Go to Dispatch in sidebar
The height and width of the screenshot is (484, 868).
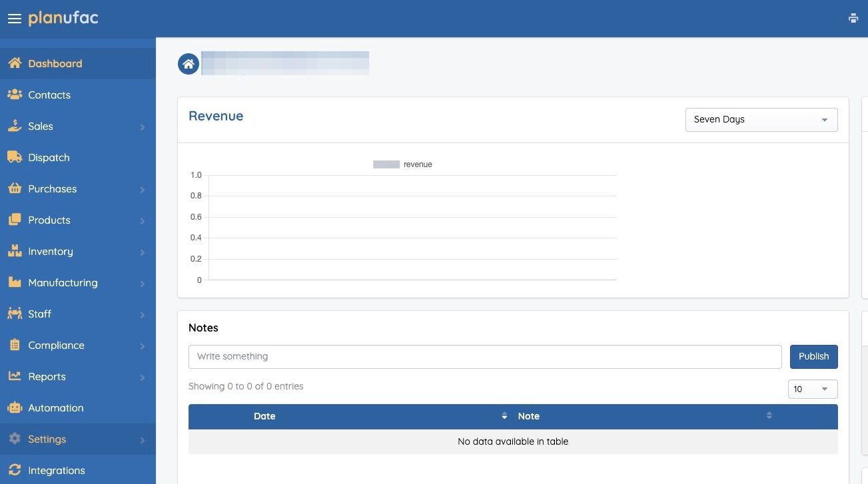coord(78,157)
